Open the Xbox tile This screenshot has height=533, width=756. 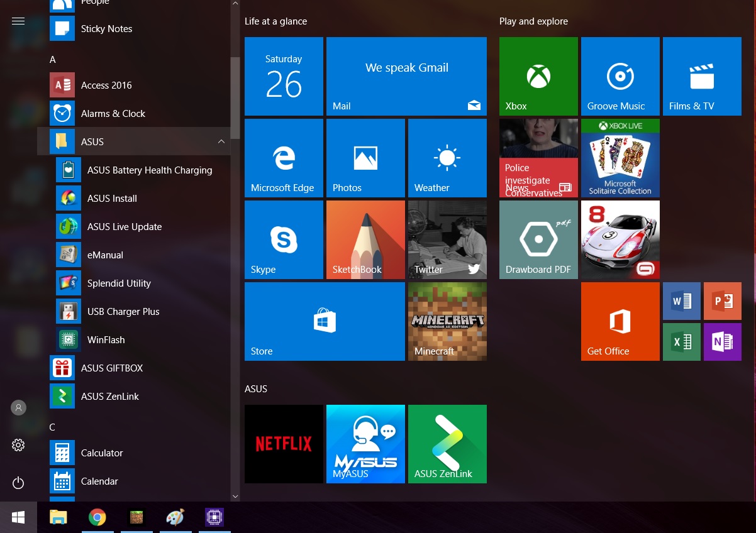tap(538, 76)
